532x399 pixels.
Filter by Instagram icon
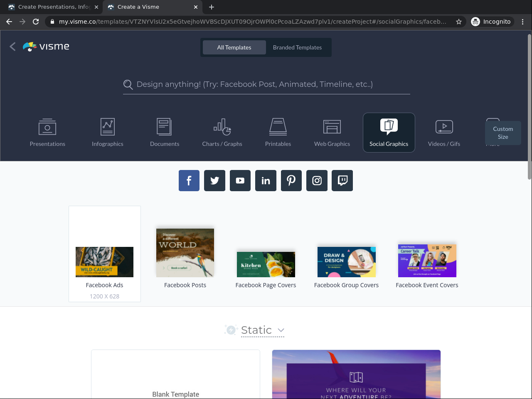click(x=317, y=180)
